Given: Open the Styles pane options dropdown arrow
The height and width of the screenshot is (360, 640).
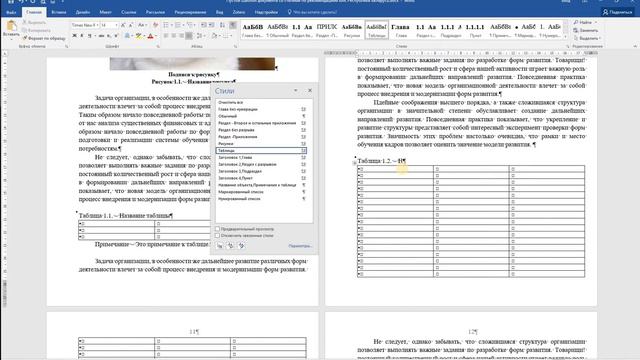Looking at the screenshot, I should click(296, 91).
